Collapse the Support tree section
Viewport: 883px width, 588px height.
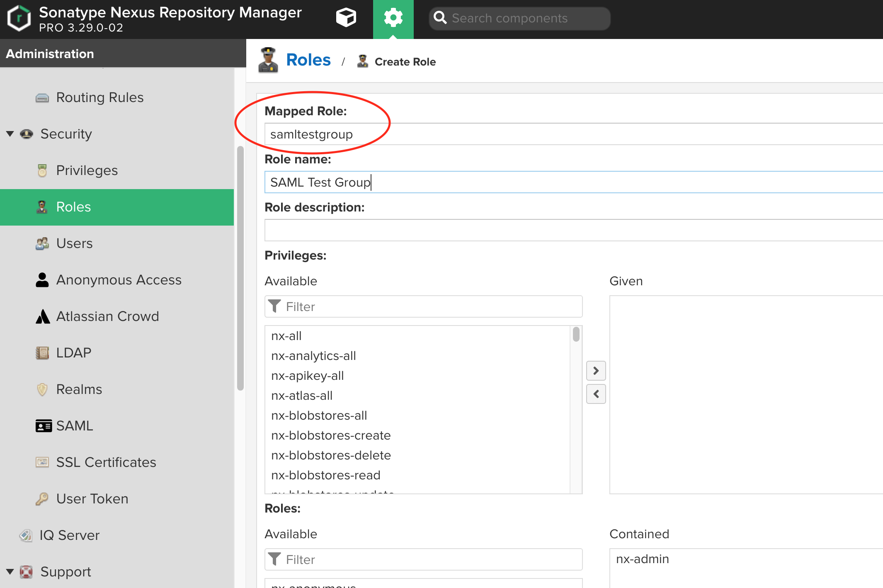coord(10,572)
